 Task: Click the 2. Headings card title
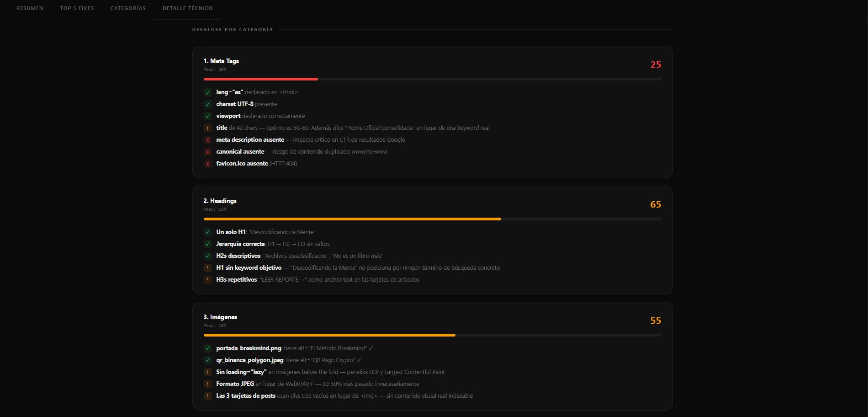point(220,201)
